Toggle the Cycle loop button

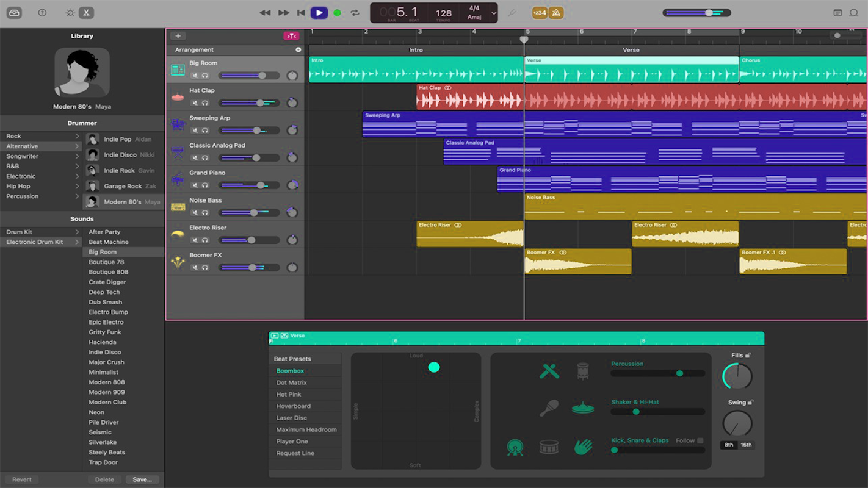click(x=355, y=13)
